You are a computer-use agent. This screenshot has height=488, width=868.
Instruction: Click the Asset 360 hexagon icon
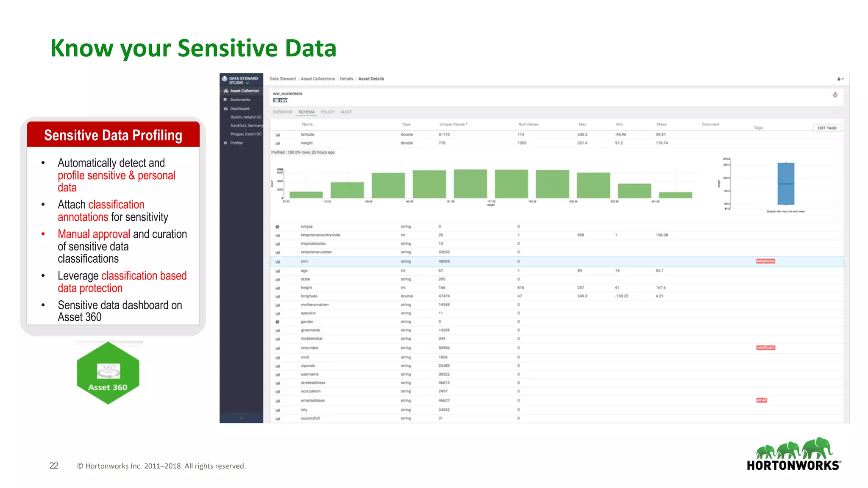(108, 373)
